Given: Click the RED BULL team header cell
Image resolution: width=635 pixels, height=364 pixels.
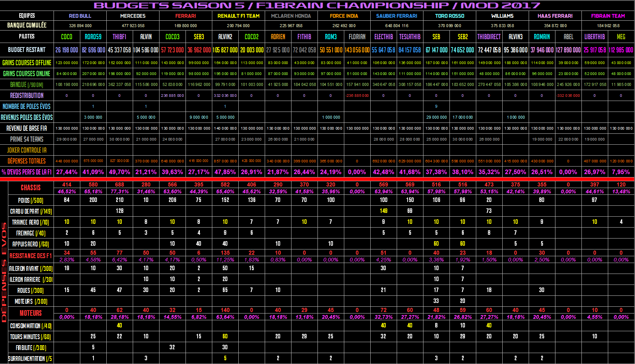Looking at the screenshot, I should click(80, 16).
